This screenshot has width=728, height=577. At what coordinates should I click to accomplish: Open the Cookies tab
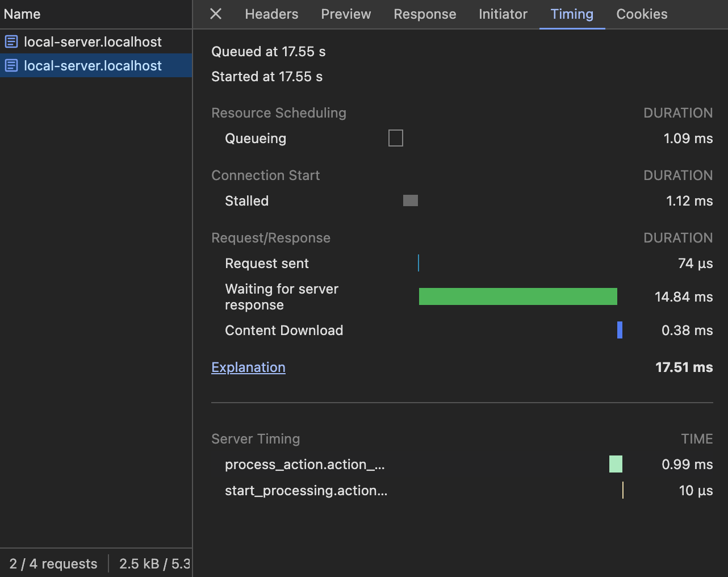click(x=642, y=14)
